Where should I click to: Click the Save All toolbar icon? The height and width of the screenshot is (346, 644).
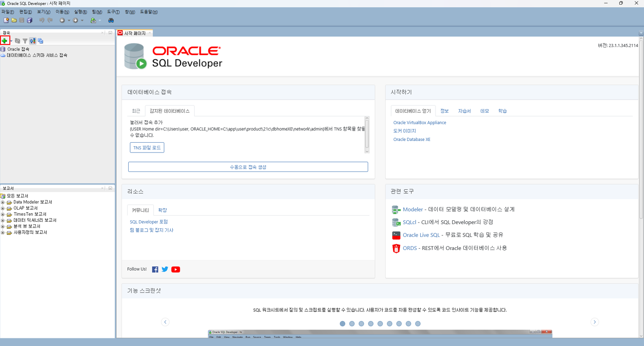(30, 20)
